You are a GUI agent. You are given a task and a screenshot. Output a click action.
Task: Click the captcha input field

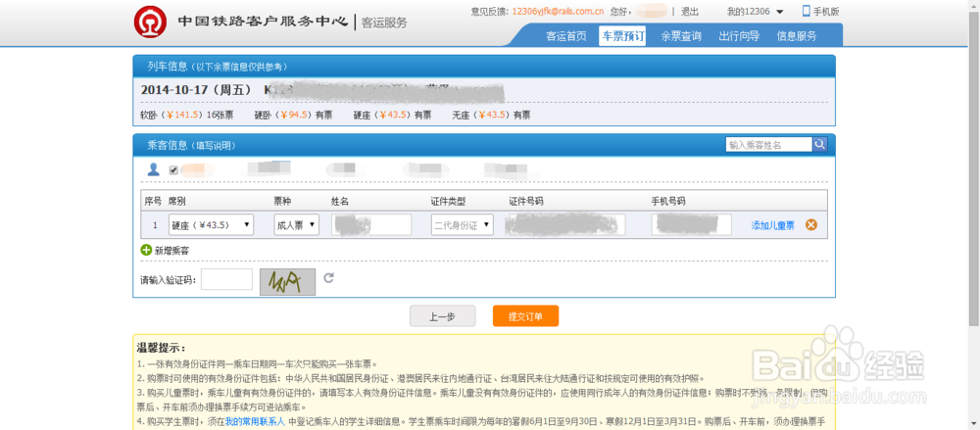[226, 279]
